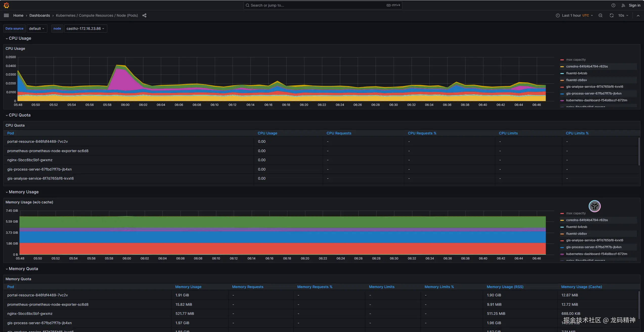Click the Grafana logo icon
This screenshot has height=332, width=644.
pos(6,5)
